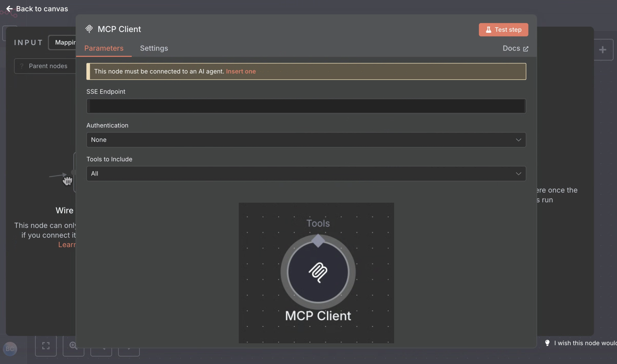Click the Test step button

tap(503, 30)
